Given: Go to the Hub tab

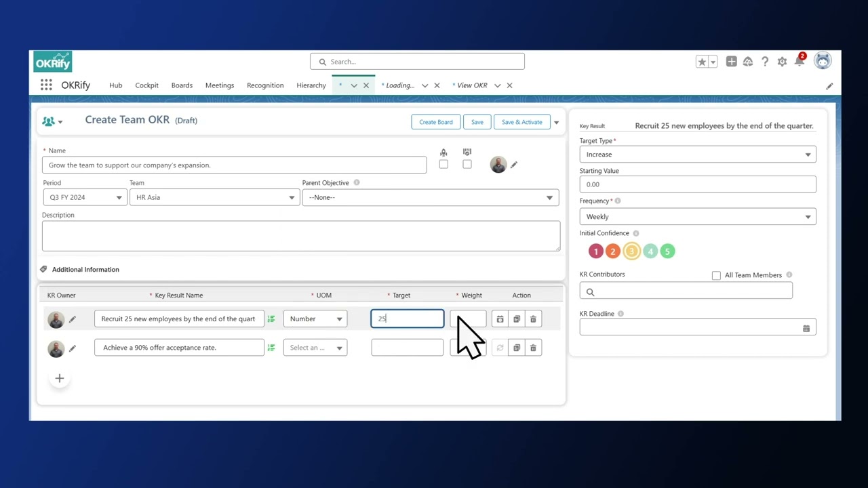Looking at the screenshot, I should pos(116,85).
